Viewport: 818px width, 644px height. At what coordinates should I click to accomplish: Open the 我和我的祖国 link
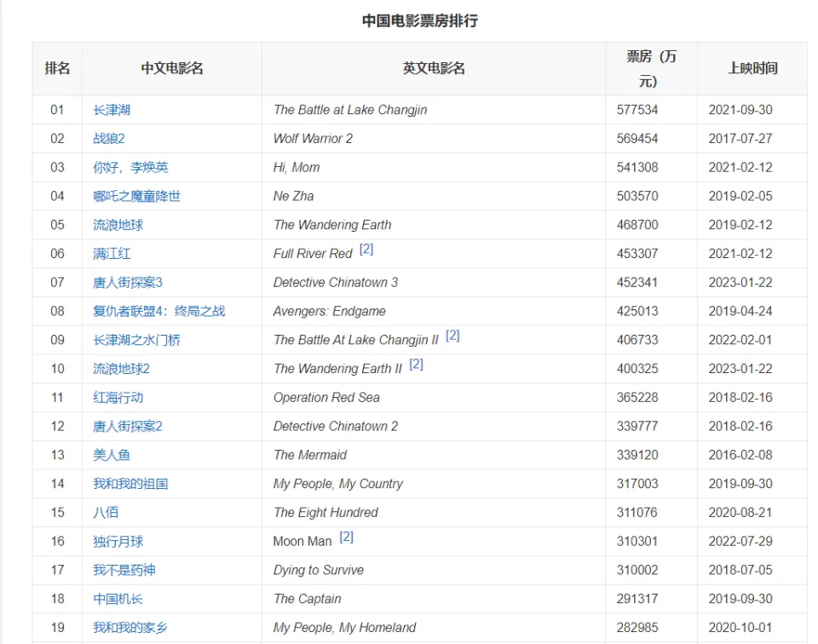pos(130,484)
